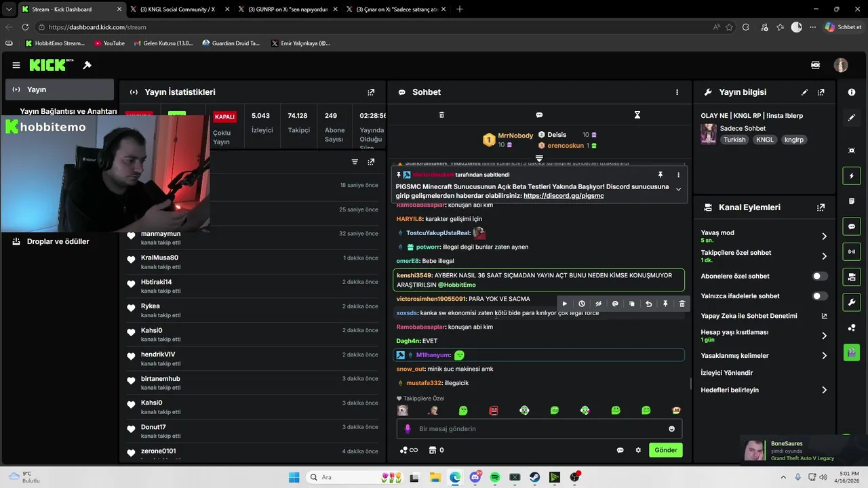
Task: Click the wrench icon in right sidebar
Action: pos(852,302)
